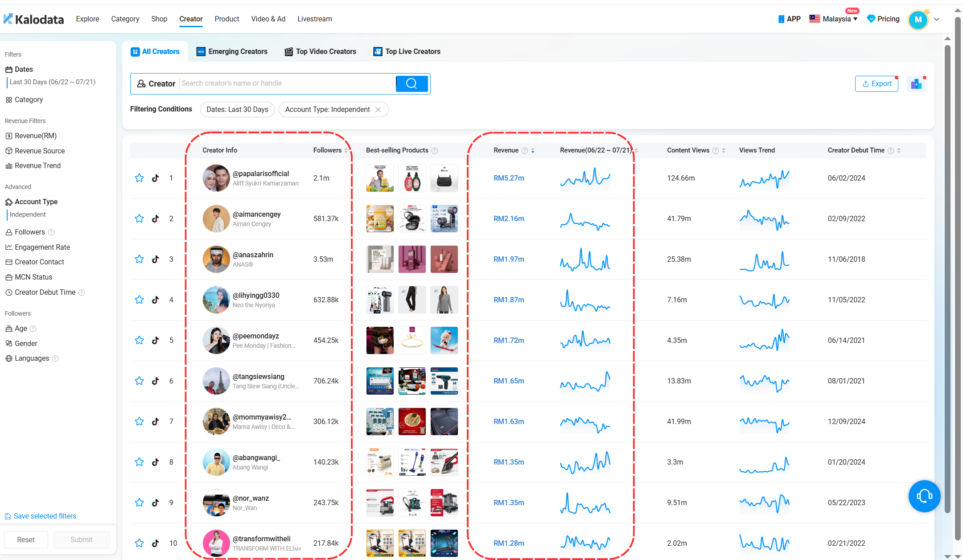This screenshot has width=963, height=560.
Task: Click the Content Views help question mark
Action: 716,151
